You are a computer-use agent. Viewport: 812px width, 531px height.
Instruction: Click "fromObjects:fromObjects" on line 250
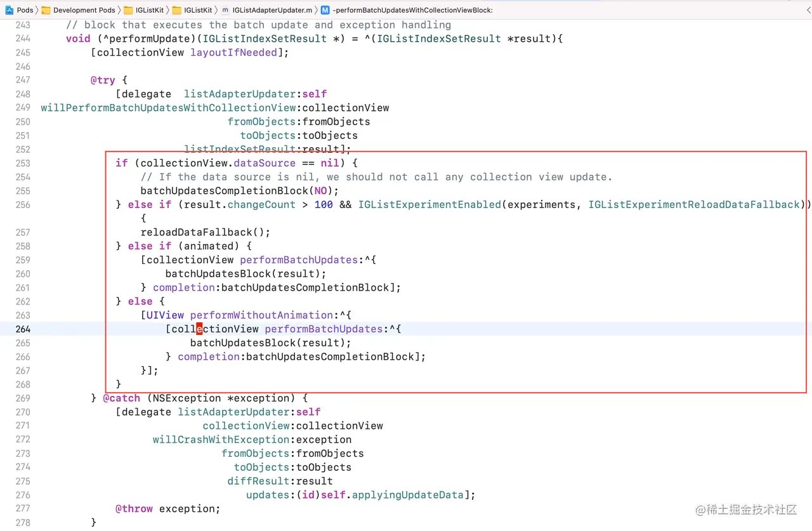tap(299, 122)
